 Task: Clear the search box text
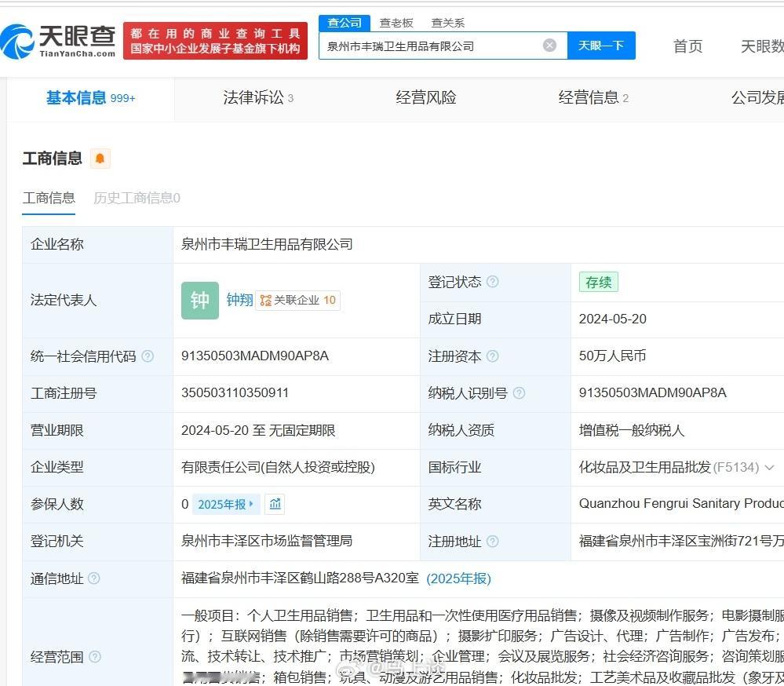coord(549,46)
